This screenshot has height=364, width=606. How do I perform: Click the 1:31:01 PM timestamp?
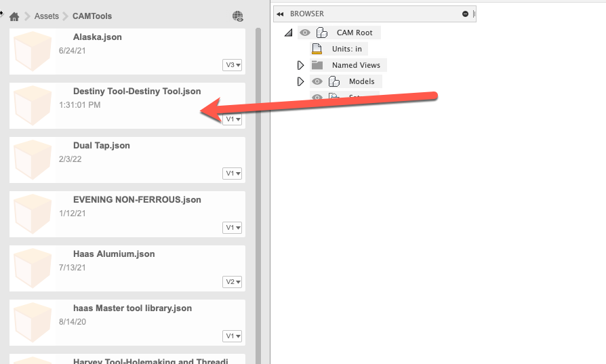click(79, 105)
